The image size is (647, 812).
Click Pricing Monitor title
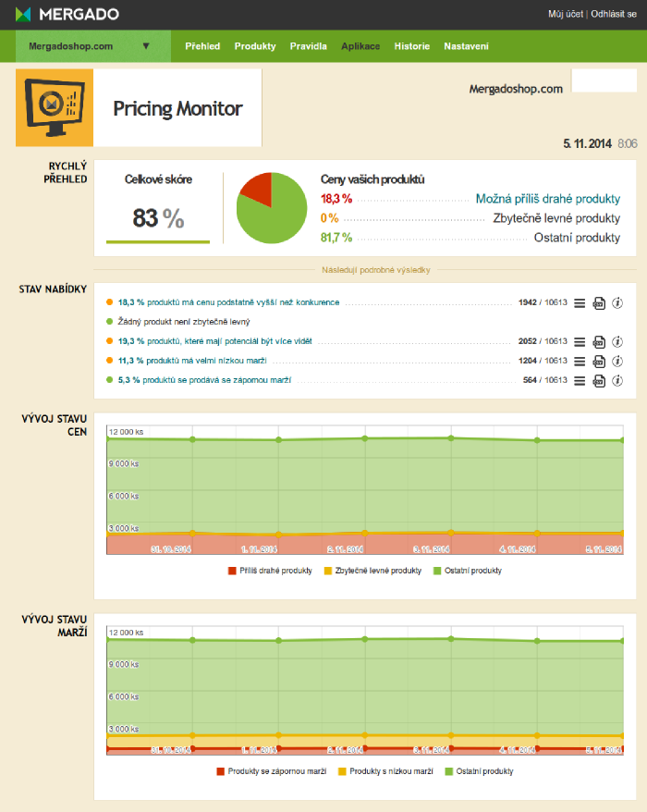[x=177, y=109]
